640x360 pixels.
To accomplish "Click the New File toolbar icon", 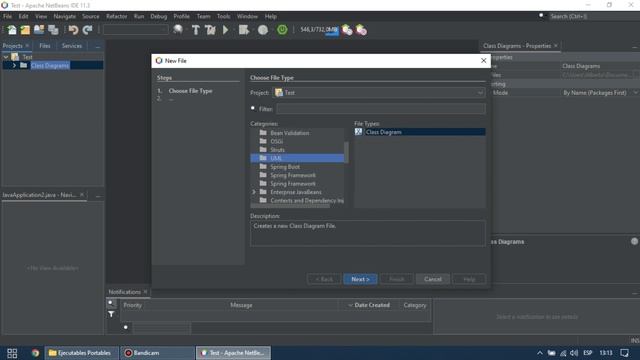I will click(12, 30).
